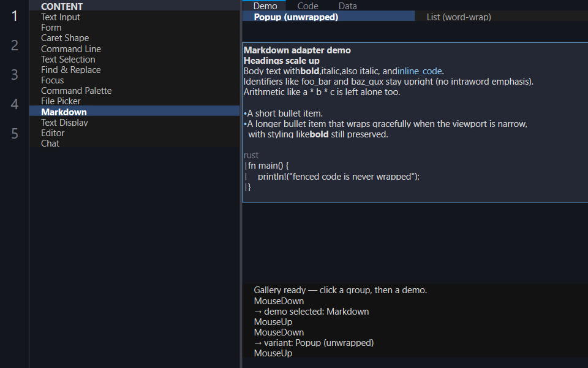The image size is (588, 368).
Task: Select group 3 in the sidebar
Action: tap(15, 74)
